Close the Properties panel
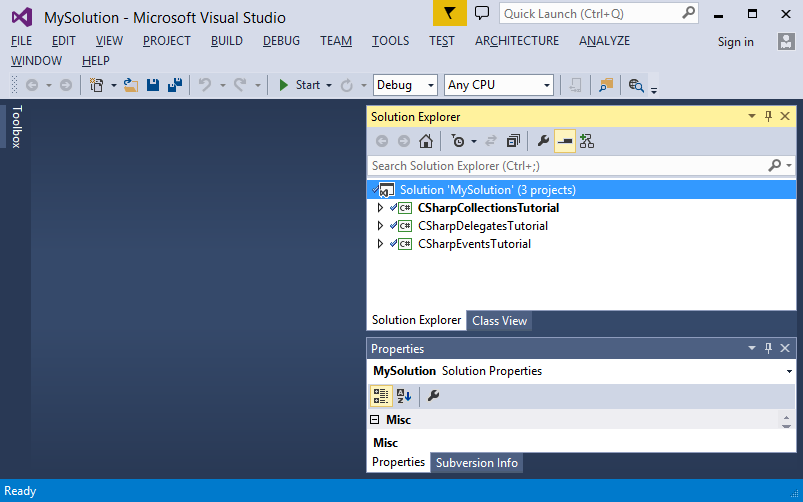Image resolution: width=803 pixels, height=502 pixels. click(785, 348)
